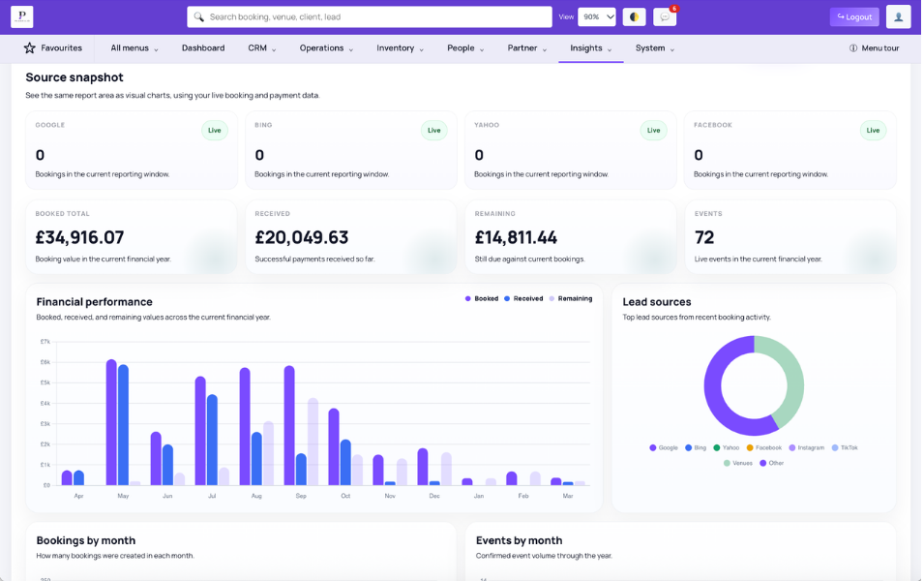Expand the People menu
Viewport: 924px width, 581px height.
pos(465,48)
